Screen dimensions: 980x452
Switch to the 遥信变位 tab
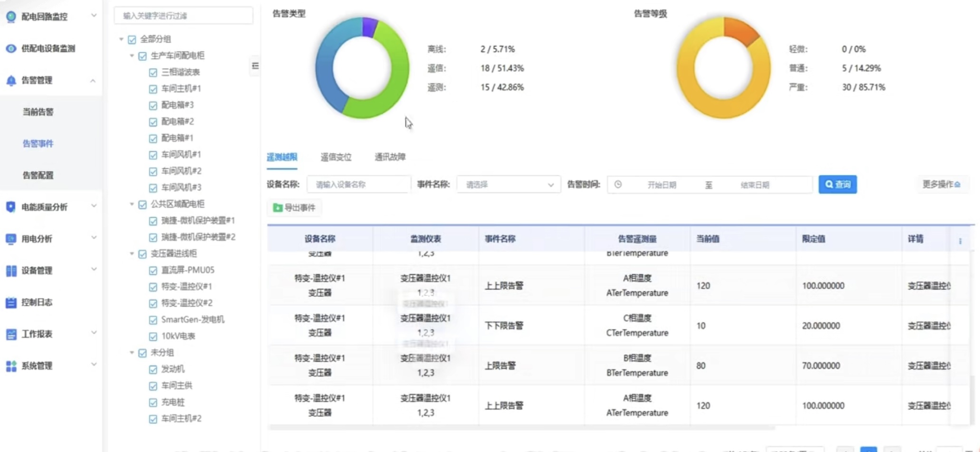[x=336, y=157]
